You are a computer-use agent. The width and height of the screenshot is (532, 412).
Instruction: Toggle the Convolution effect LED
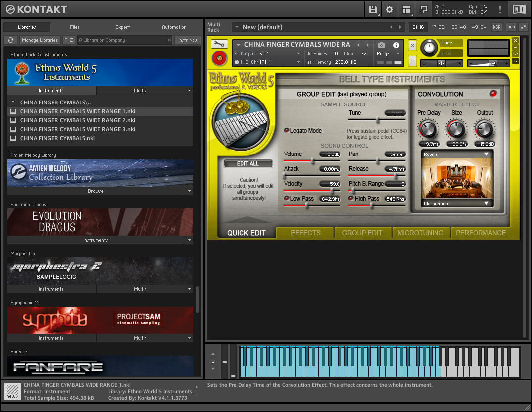click(x=493, y=94)
